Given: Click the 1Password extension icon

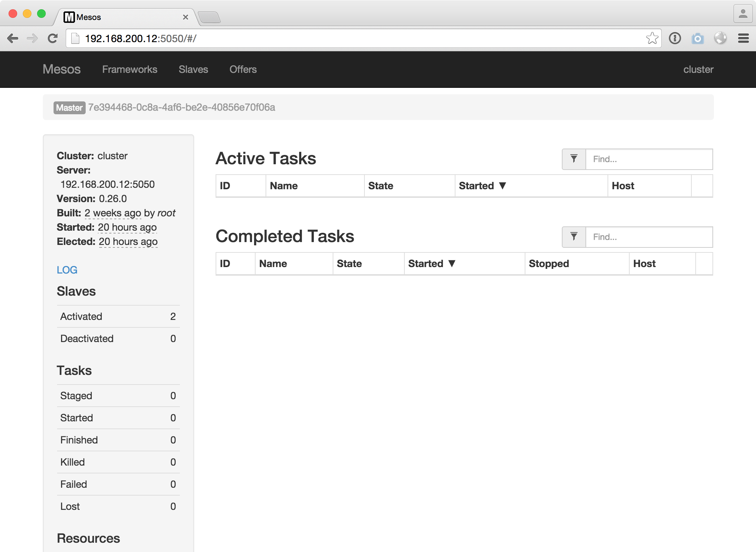Looking at the screenshot, I should click(x=675, y=38).
